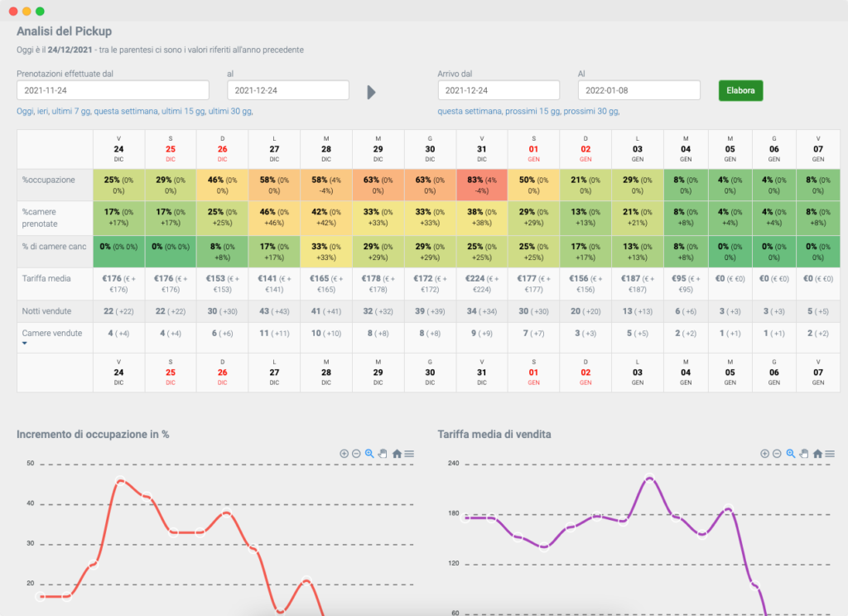Reset zoom with the home icon on the Tariffa media chart
848x616 pixels.
click(817, 454)
